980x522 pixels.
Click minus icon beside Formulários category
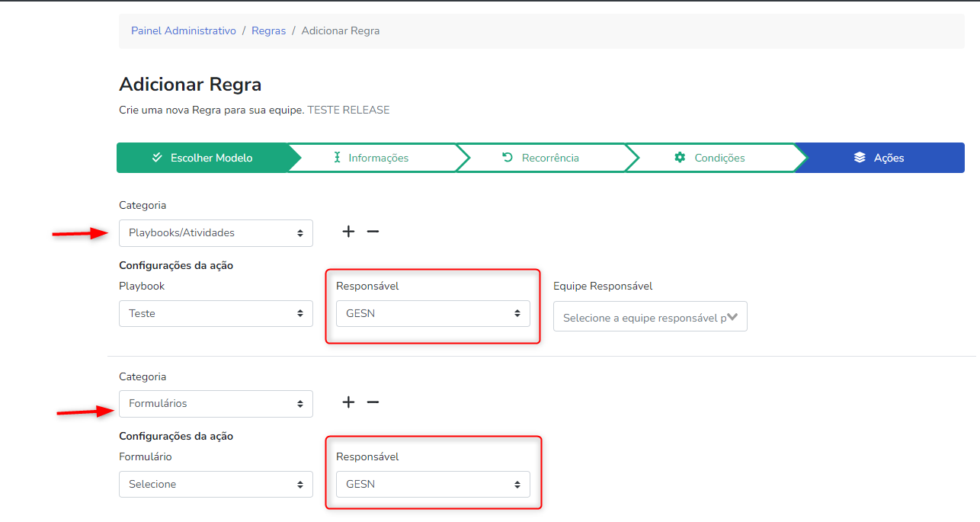pos(373,402)
